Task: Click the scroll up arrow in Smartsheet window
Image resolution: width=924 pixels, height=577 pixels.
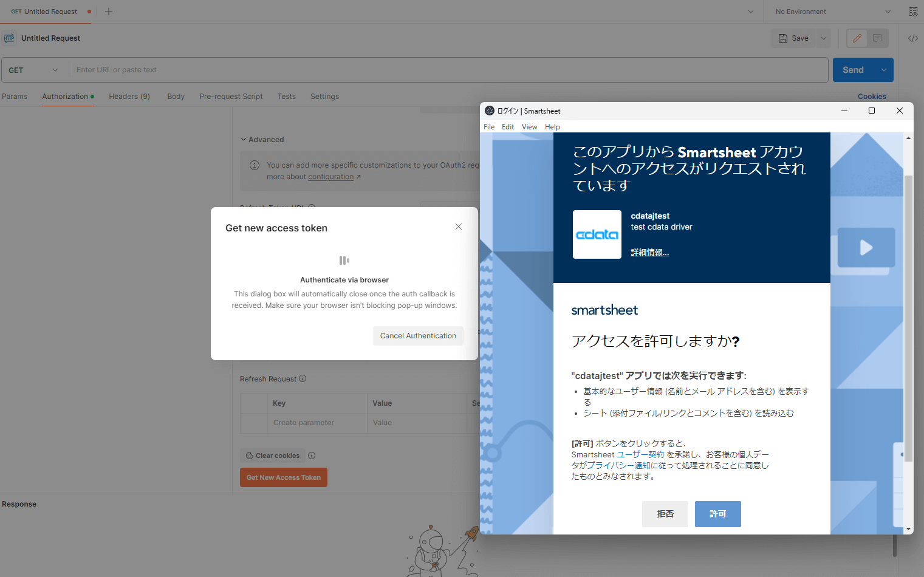Action: pyautogui.click(x=909, y=138)
